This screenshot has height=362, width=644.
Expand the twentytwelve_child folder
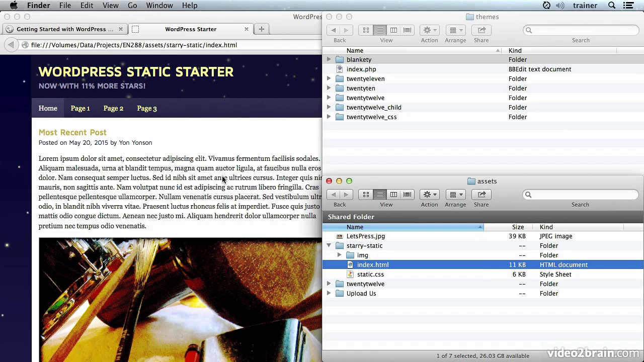pyautogui.click(x=329, y=107)
